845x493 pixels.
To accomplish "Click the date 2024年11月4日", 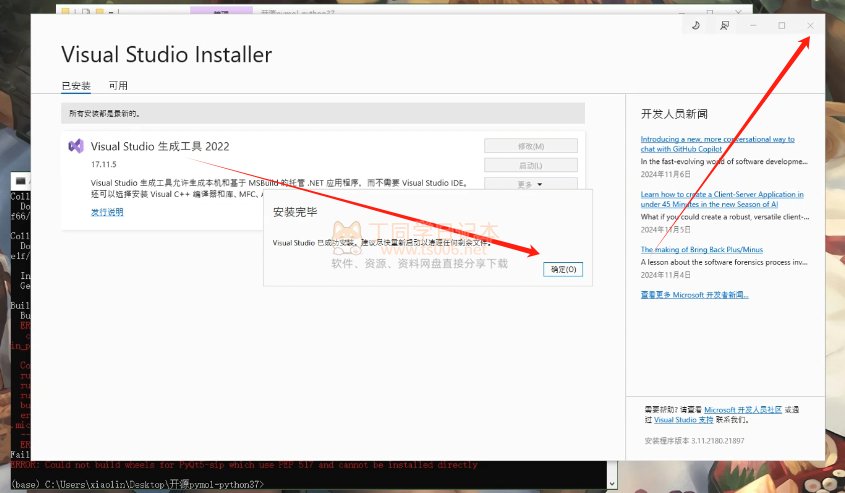I will click(666, 275).
